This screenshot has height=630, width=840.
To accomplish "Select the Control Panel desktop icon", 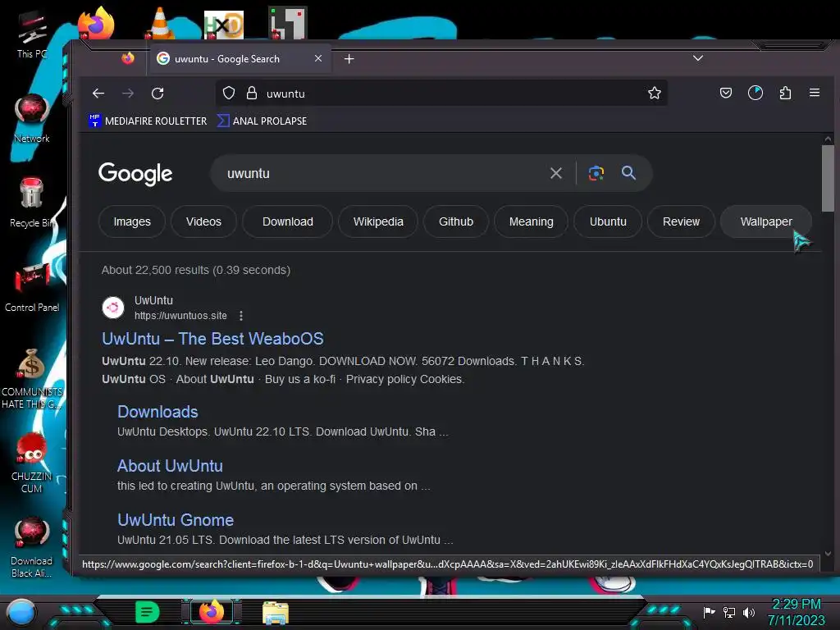I will (x=32, y=288).
